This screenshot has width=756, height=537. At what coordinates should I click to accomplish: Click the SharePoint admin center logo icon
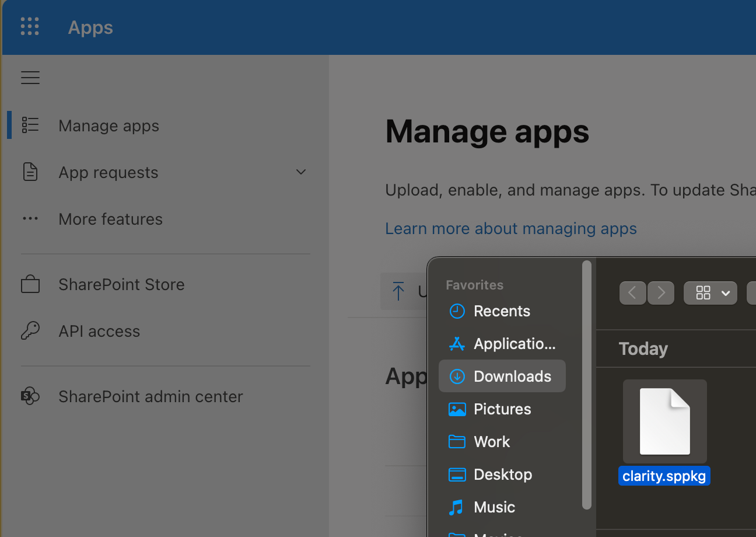[30, 396]
